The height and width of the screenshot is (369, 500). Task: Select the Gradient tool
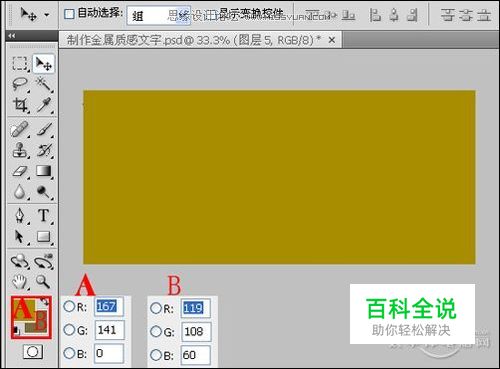[44, 171]
